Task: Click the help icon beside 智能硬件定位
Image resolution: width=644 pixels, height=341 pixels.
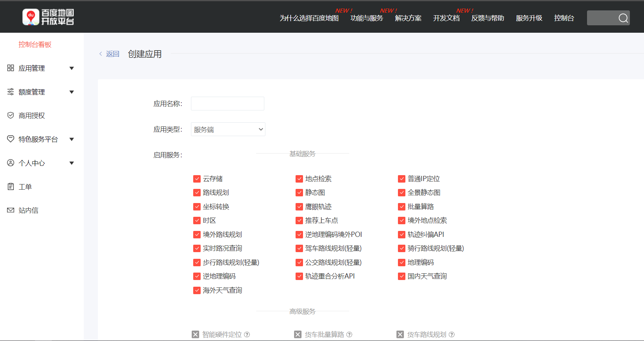Action: tap(247, 334)
